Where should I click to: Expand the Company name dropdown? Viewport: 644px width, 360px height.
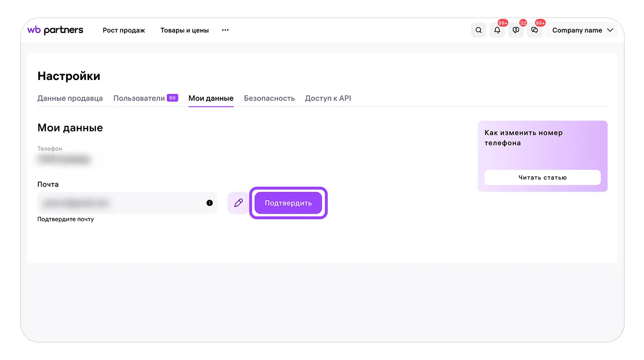pos(582,30)
